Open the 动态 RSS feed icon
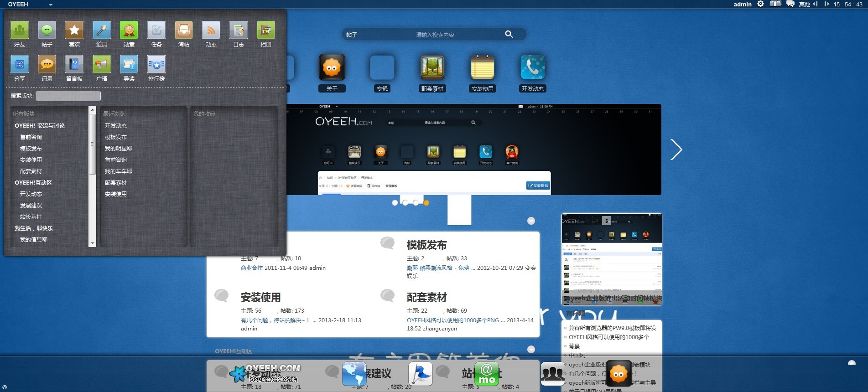 coord(211,31)
